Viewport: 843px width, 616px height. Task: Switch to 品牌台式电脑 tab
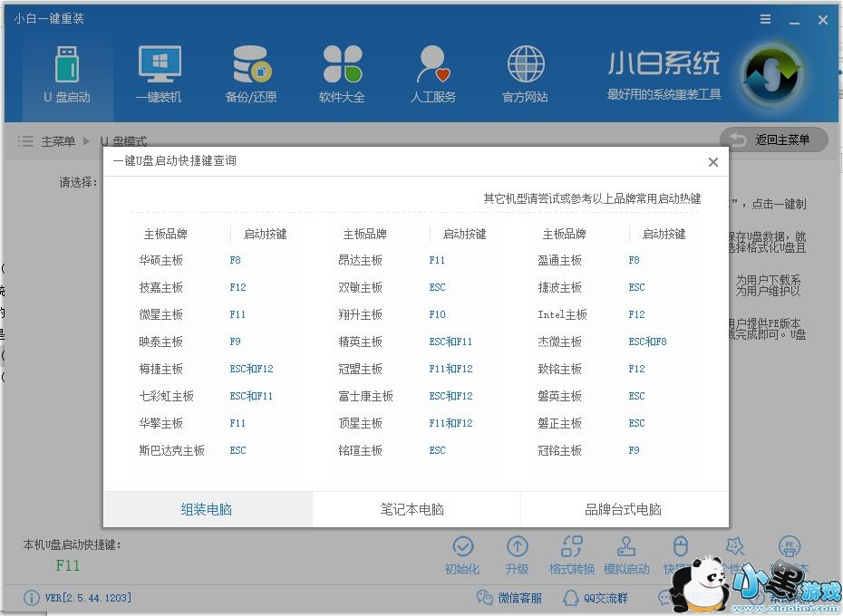pos(625,509)
